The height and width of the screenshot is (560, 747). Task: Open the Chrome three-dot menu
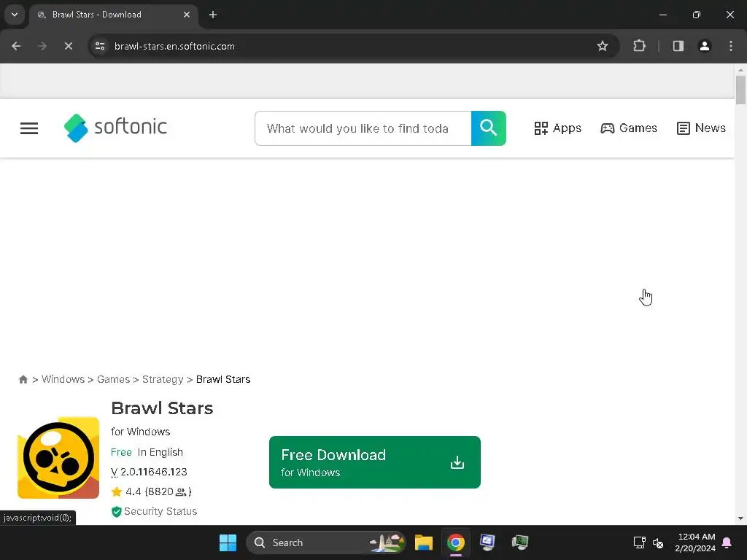tap(731, 46)
